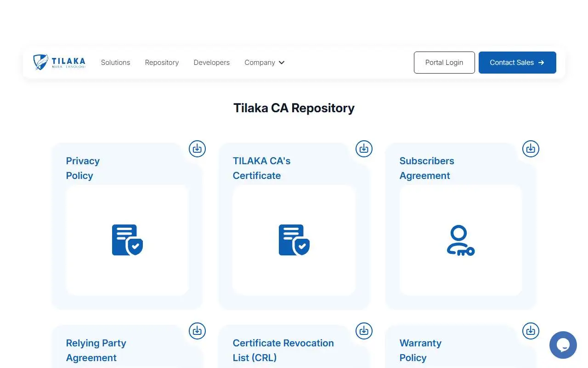Image resolution: width=588 pixels, height=368 pixels.
Task: Click the Subscribers Agreement user key icon
Action: [x=461, y=240]
